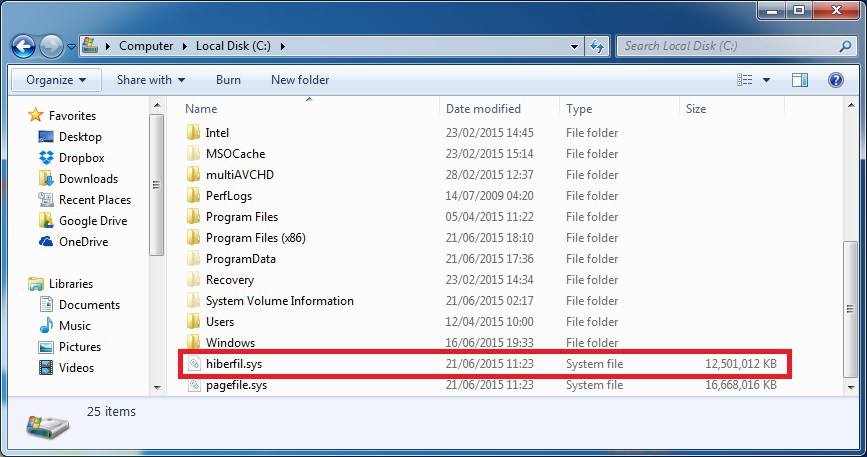Open the Organize dropdown menu

pyautogui.click(x=55, y=80)
